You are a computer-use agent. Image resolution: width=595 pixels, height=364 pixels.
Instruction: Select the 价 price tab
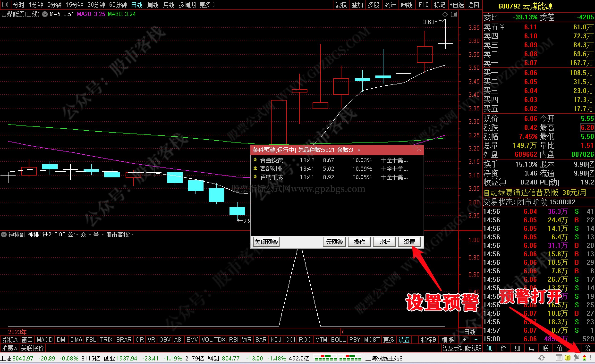pyautogui.click(x=503, y=348)
